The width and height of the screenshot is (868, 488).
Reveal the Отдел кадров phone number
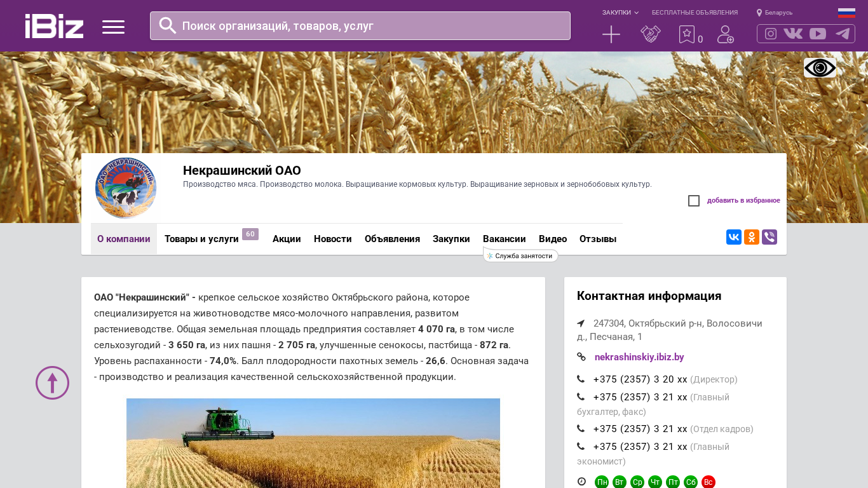click(641, 429)
